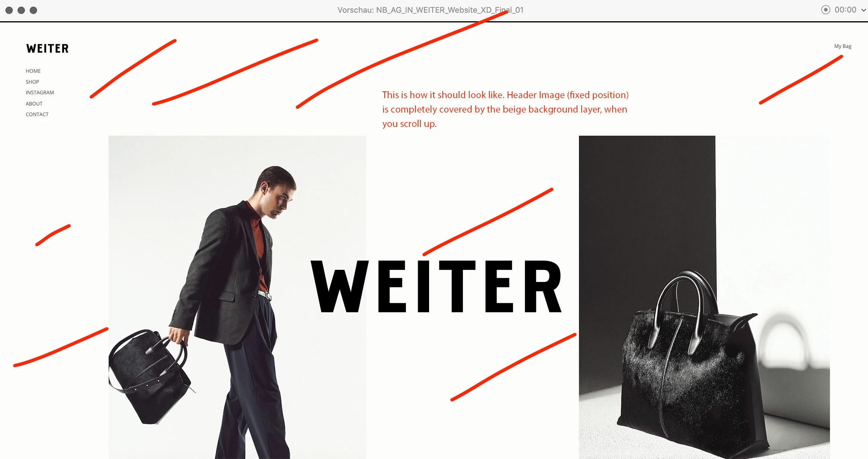The height and width of the screenshot is (459, 868).
Task: Click the short red stroke left of the model photo
Action: coord(53,235)
